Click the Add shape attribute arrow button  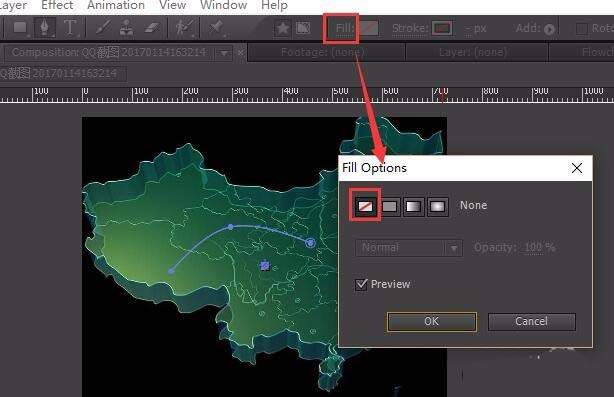pyautogui.click(x=549, y=29)
